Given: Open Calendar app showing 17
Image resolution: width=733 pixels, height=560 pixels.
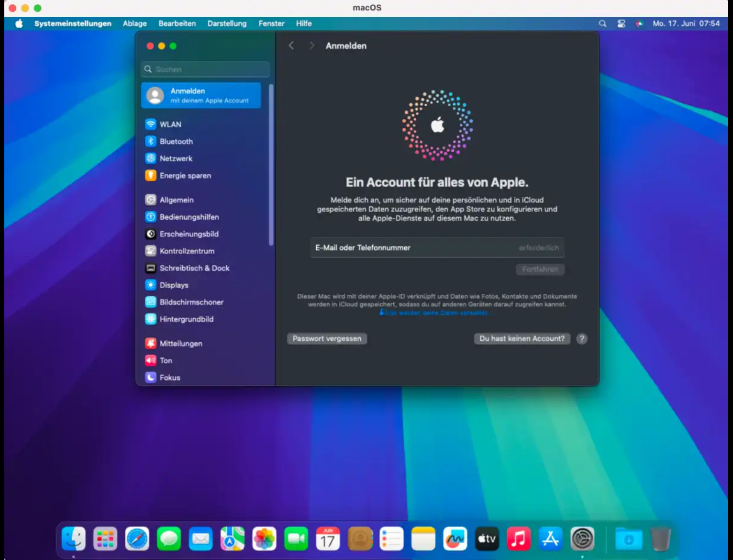Looking at the screenshot, I should [x=328, y=539].
